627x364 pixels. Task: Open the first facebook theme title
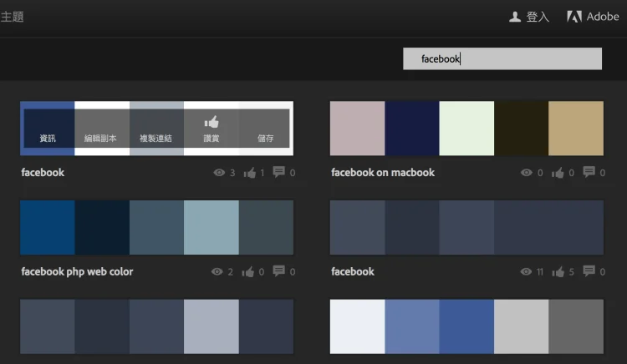[43, 173]
